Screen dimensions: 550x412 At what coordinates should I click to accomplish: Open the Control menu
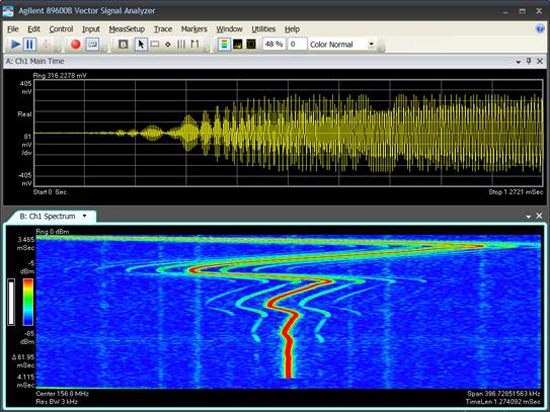pos(61,29)
